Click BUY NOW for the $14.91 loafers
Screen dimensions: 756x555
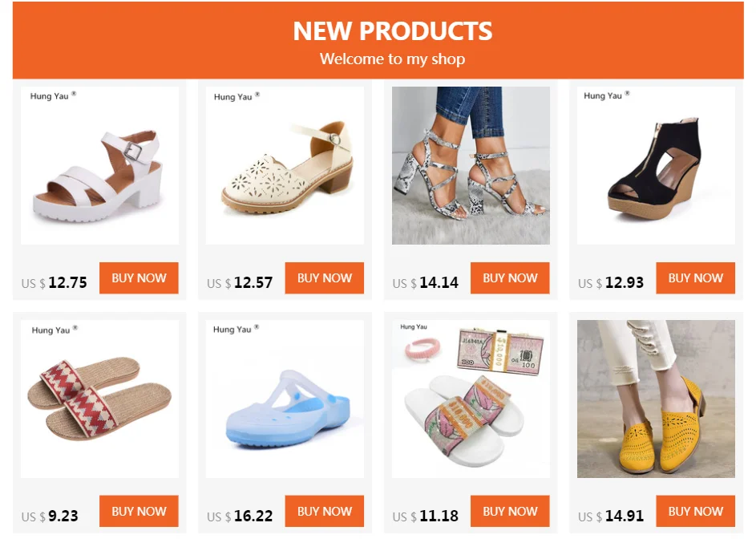pos(695,511)
